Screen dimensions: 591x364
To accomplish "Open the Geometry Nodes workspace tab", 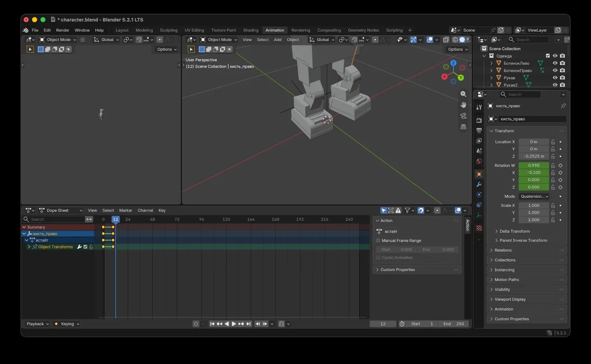I will pos(363,30).
